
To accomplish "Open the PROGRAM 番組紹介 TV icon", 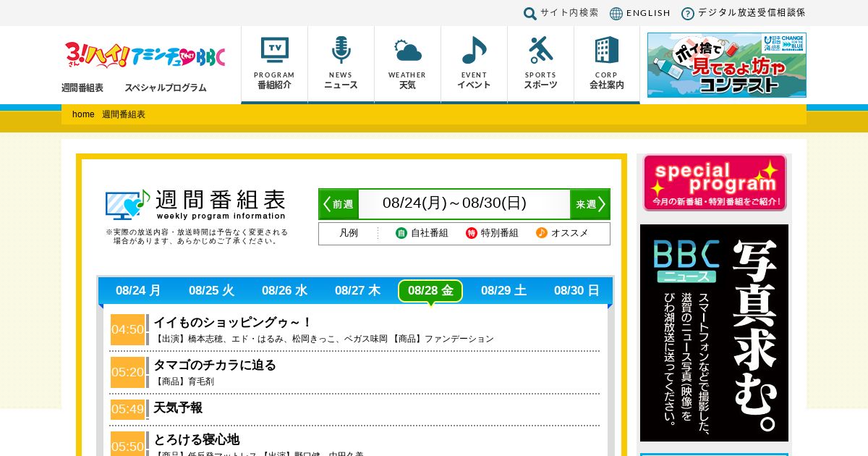I will coord(275,50).
